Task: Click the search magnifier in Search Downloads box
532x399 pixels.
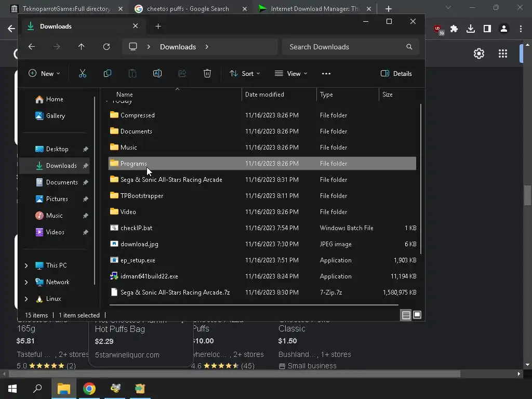Action: [409, 47]
